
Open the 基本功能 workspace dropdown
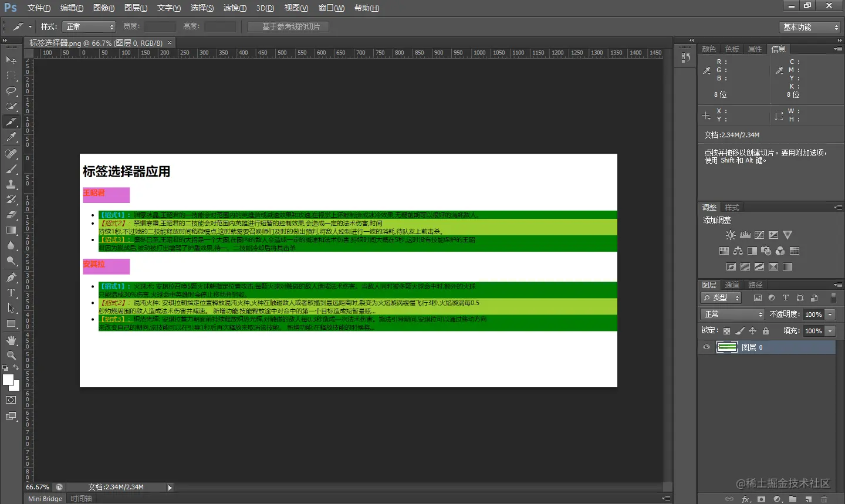click(x=810, y=27)
